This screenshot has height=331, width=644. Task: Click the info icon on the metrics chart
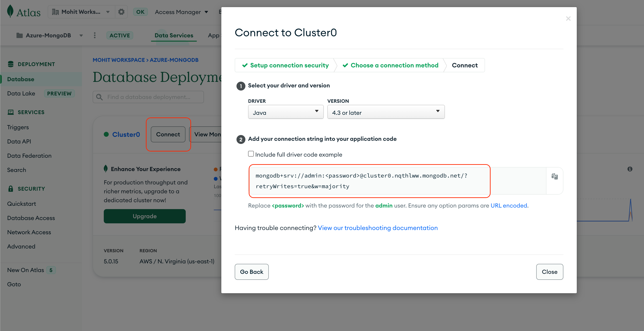630,169
